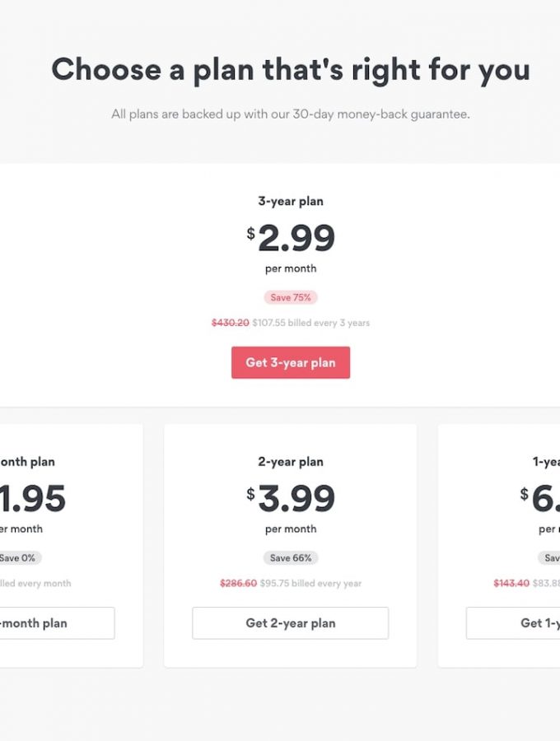This screenshot has height=741, width=560.
Task: Click the crossed-out $430.20 price
Action: 231,323
